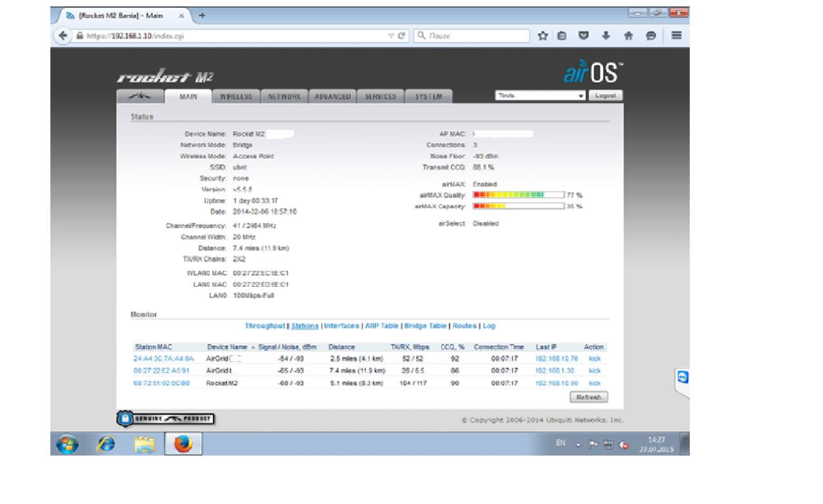The image size is (823, 504).
Task: Kick the AirGrid station at 7.4 miles
Action: click(x=595, y=371)
